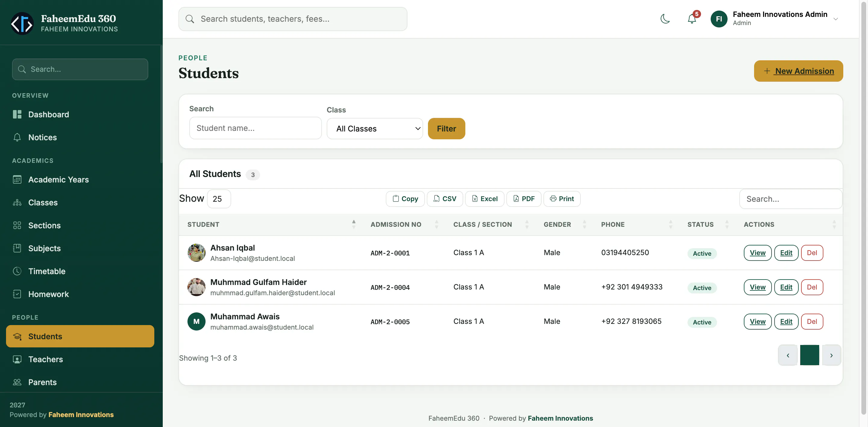Go to Academic Years page
868x427 pixels.
pyautogui.click(x=80, y=180)
